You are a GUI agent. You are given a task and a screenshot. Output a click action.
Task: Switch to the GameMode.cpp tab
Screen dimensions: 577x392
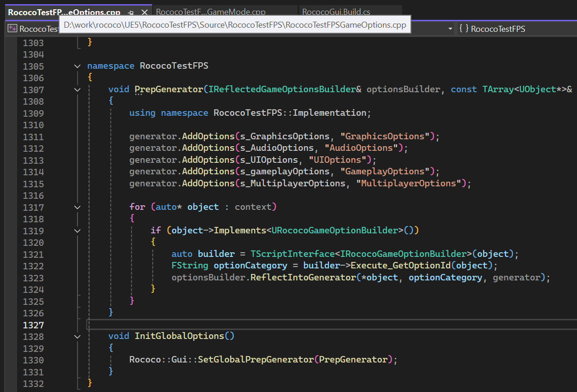pos(211,12)
